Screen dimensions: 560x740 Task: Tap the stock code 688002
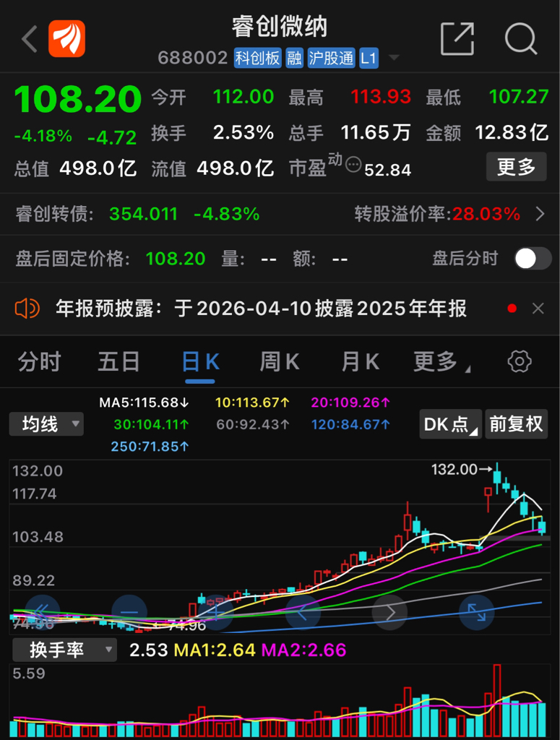click(193, 58)
